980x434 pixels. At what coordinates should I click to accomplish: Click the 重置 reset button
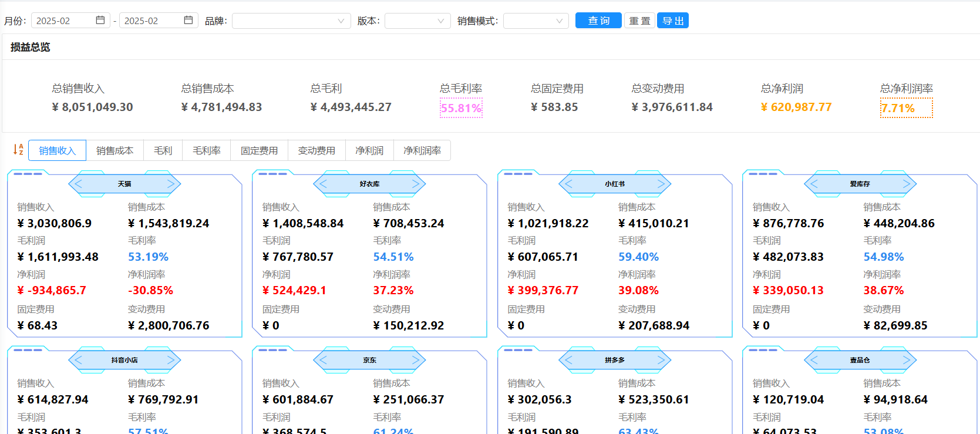(639, 21)
